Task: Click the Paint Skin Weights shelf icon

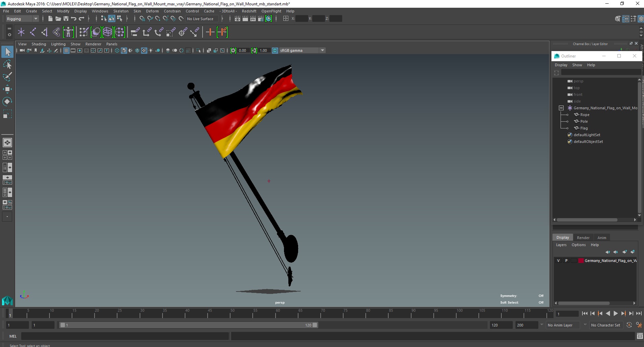Action: [x=84, y=32]
